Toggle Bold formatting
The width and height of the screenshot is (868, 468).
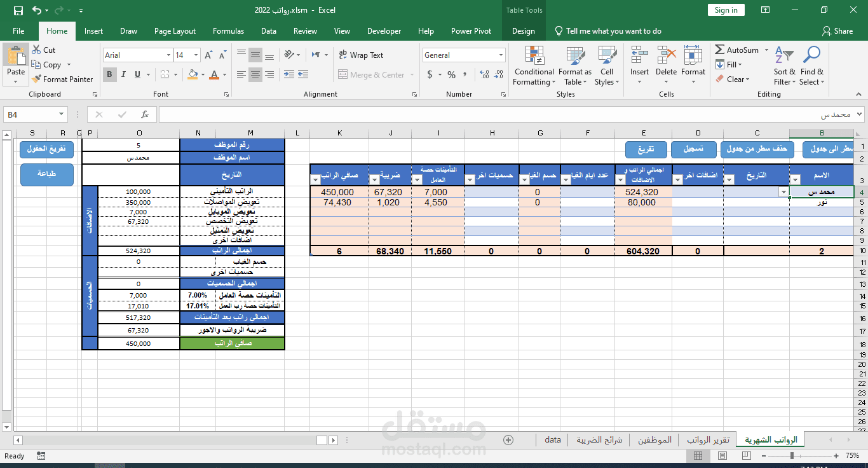click(109, 74)
